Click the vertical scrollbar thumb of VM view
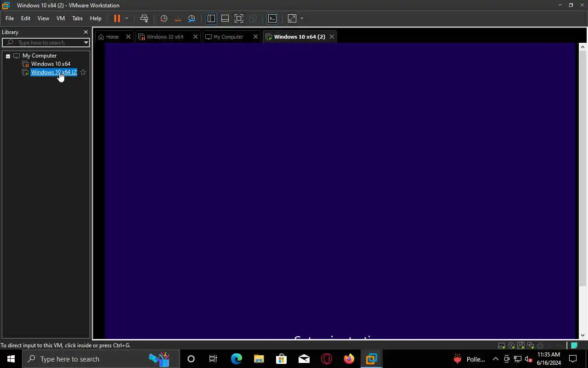Image resolution: width=588 pixels, height=368 pixels. tap(582, 168)
